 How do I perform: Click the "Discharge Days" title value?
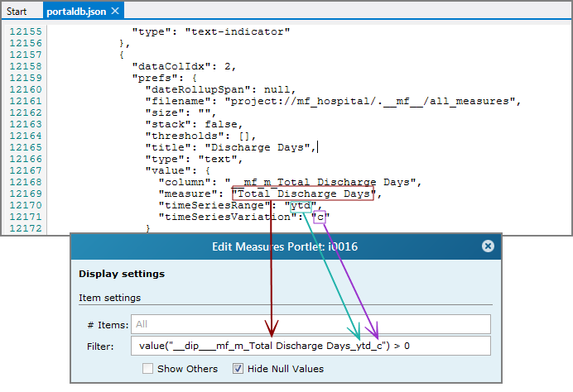click(x=258, y=147)
